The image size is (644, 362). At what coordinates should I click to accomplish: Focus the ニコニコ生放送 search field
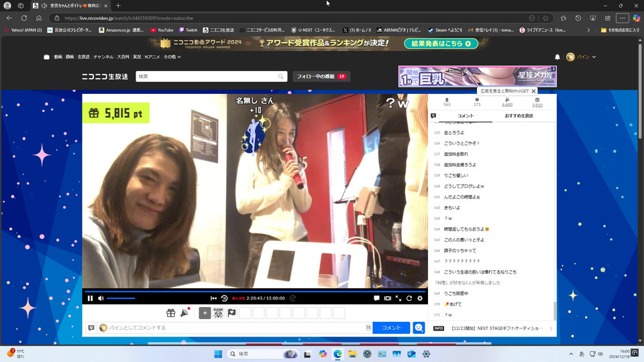(x=207, y=76)
